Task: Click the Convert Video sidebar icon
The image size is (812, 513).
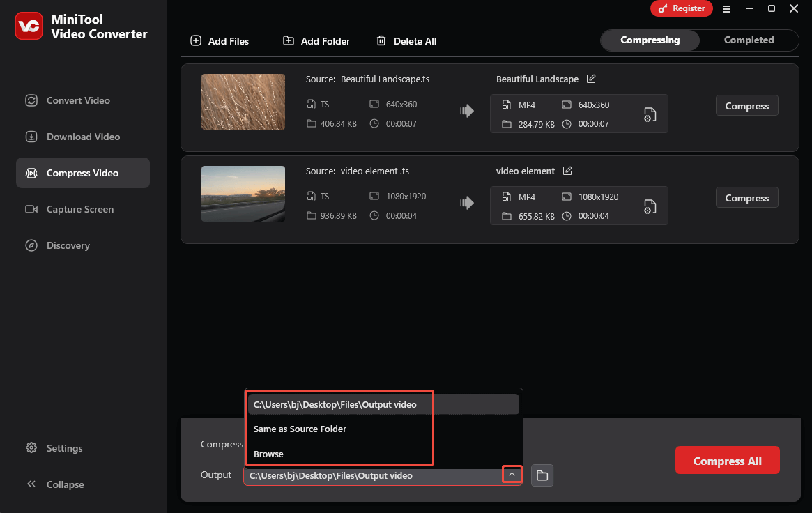Action: pyautogui.click(x=31, y=100)
